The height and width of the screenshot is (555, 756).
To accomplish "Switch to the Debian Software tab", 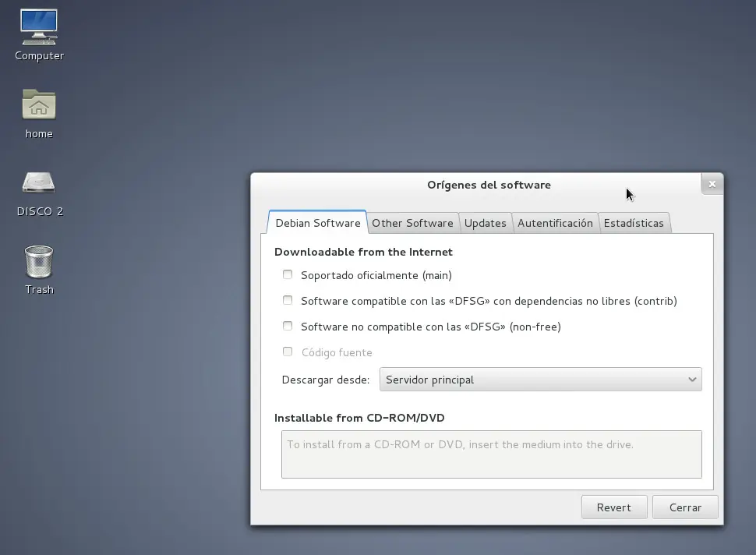I will [x=318, y=223].
